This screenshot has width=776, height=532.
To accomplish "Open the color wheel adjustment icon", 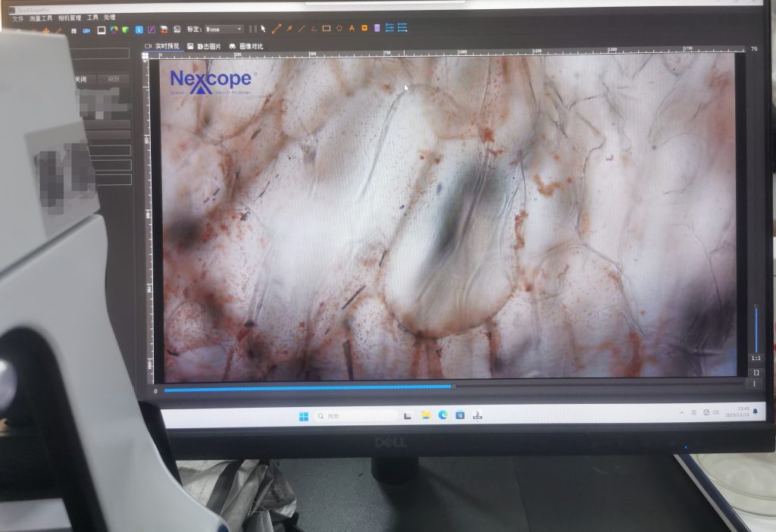I will (114, 30).
